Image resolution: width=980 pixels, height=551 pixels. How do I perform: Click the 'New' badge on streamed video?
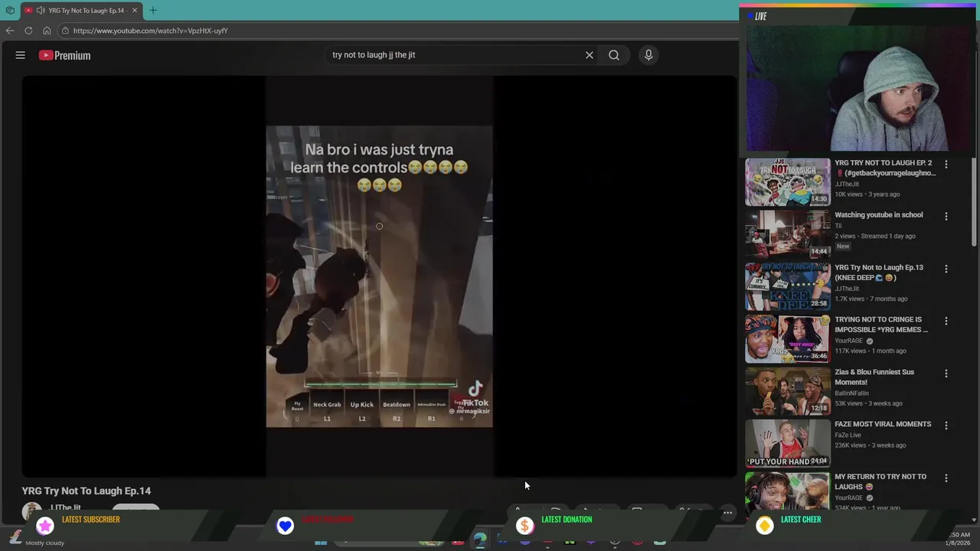843,246
